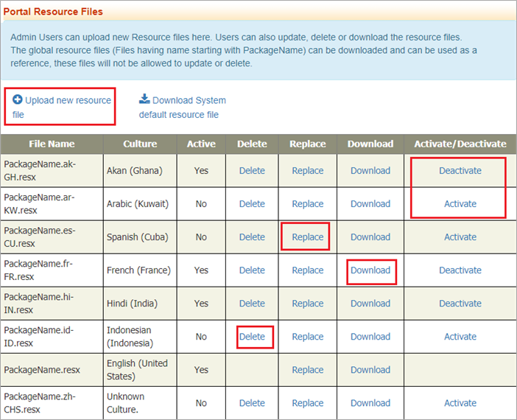The image size is (517, 420).
Task: Replace the English (United States) resource file
Action: [307, 370]
